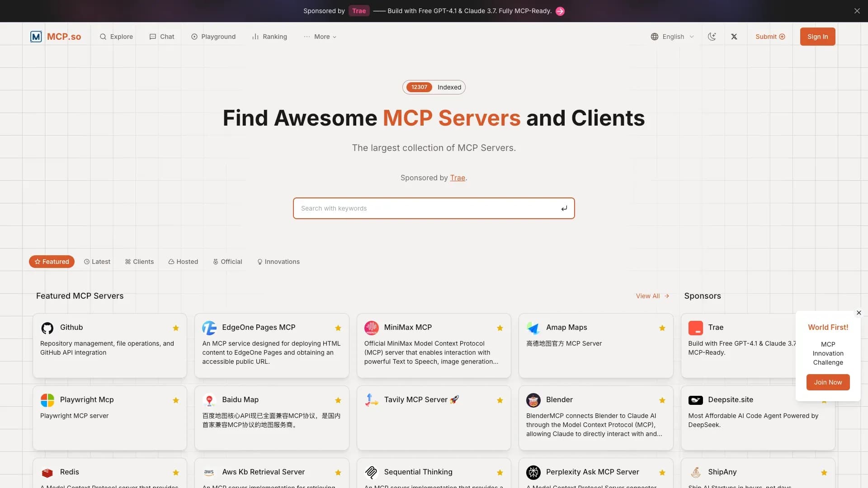The height and width of the screenshot is (488, 868).
Task: Click the star on Aws Kb Retrieval card
Action: click(x=338, y=473)
